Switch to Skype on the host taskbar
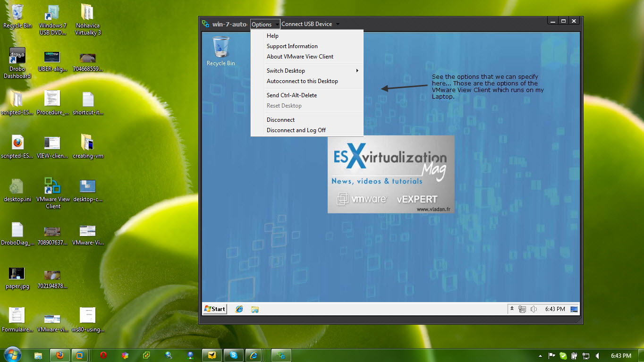The width and height of the screenshot is (644, 362). [233, 355]
